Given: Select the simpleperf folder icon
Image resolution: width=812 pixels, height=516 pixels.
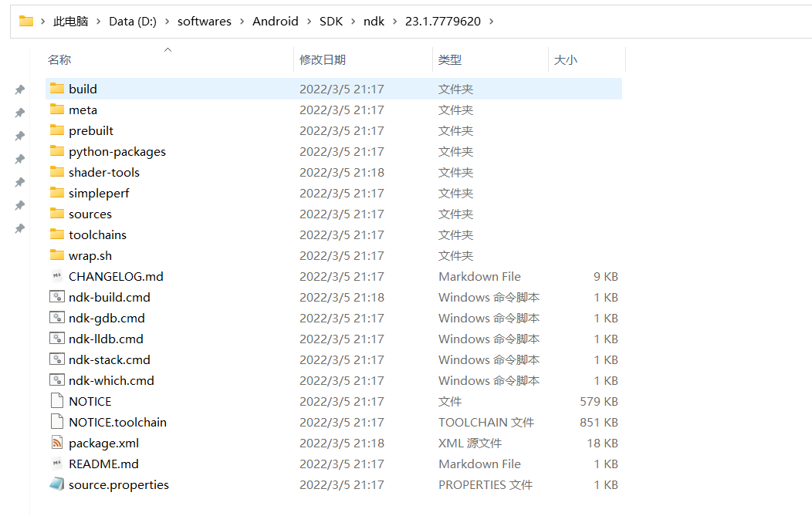Looking at the screenshot, I should [x=57, y=193].
